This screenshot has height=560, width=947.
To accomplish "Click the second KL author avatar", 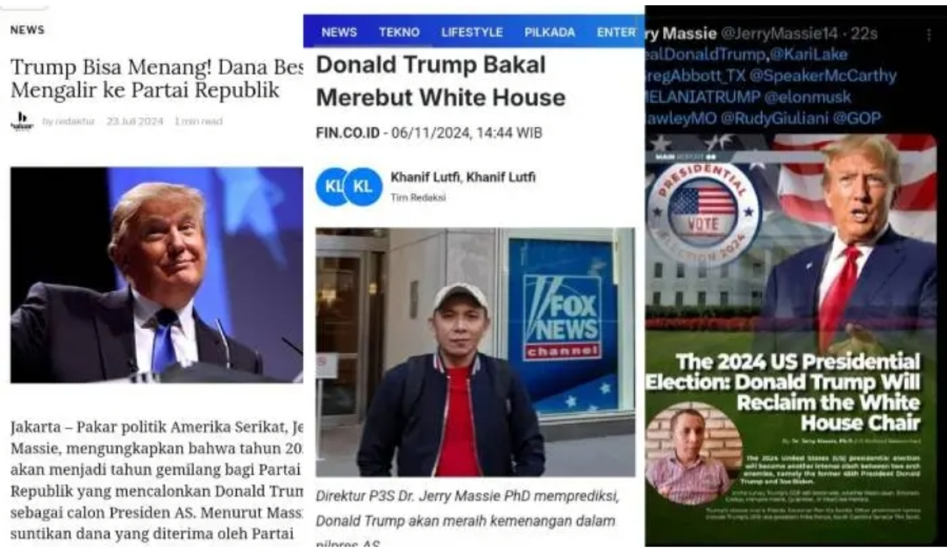I will click(x=363, y=186).
